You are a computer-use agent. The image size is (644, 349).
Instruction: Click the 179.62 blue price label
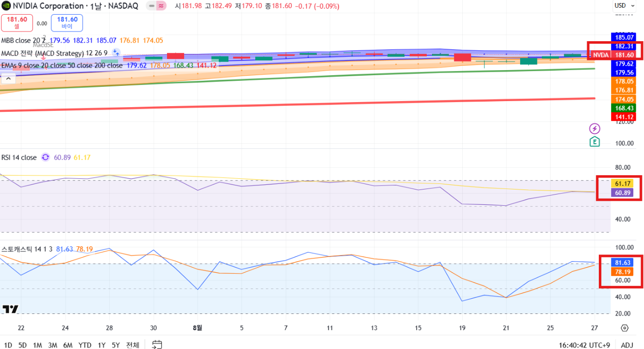coord(624,64)
